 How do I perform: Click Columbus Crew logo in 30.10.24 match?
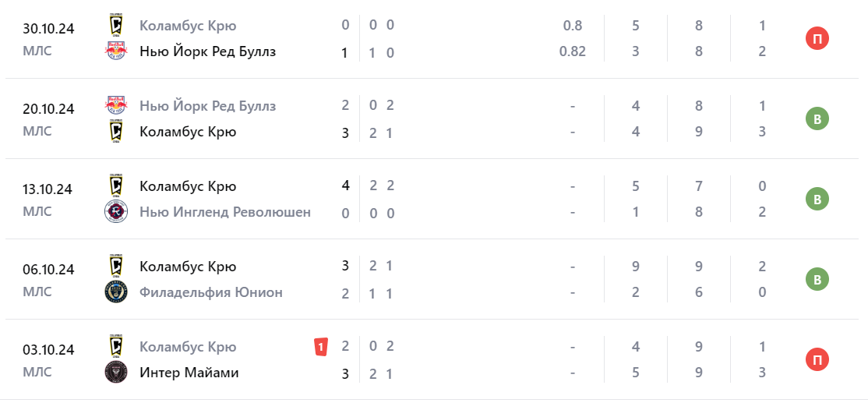tap(115, 26)
